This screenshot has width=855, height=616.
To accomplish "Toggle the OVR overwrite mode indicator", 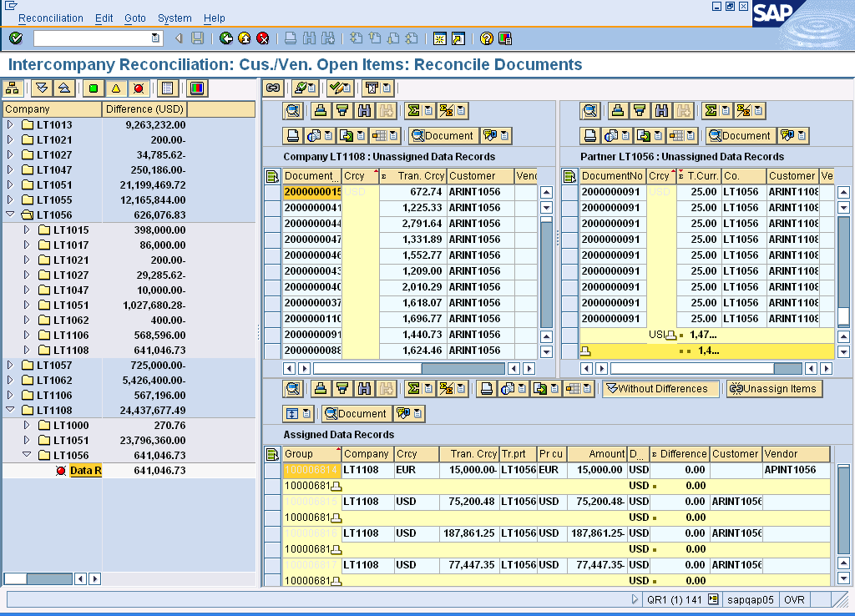I will coord(794,599).
